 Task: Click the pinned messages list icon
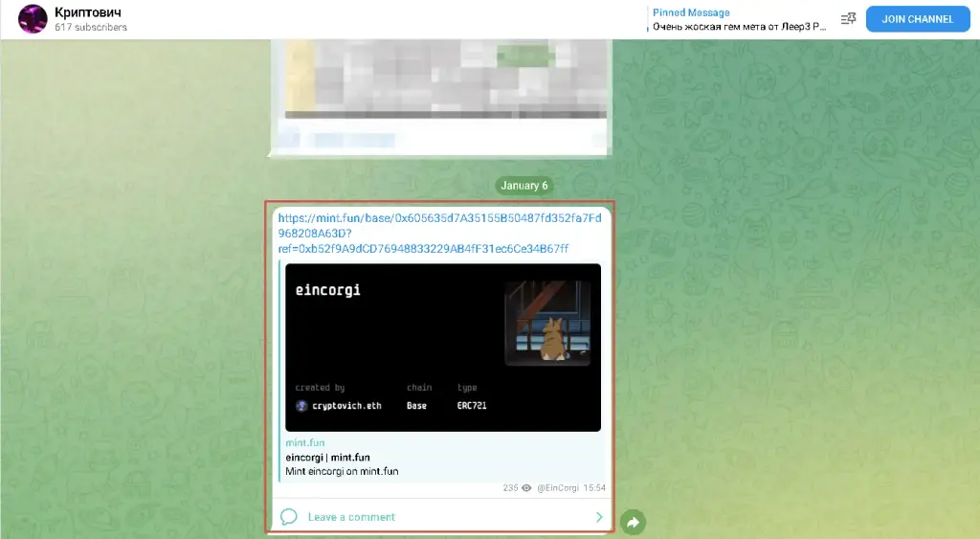click(x=848, y=19)
